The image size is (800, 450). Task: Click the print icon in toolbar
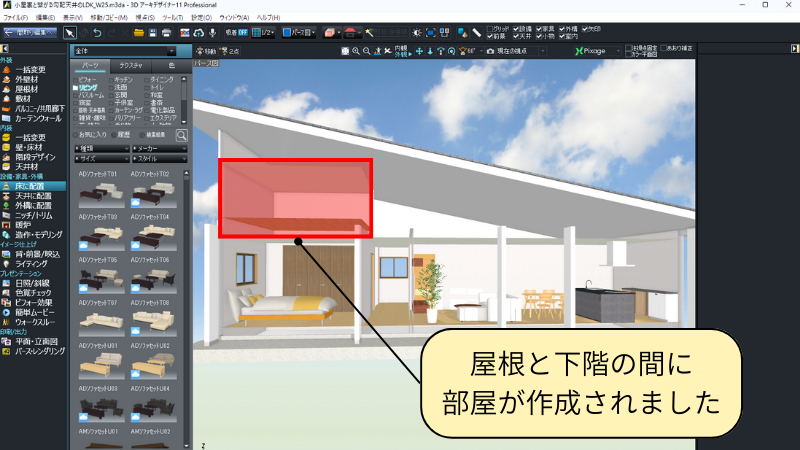coord(166,33)
